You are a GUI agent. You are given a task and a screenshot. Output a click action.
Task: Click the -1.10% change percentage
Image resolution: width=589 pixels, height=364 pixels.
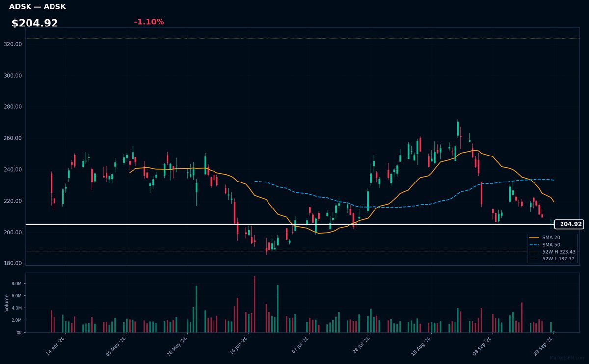point(149,22)
